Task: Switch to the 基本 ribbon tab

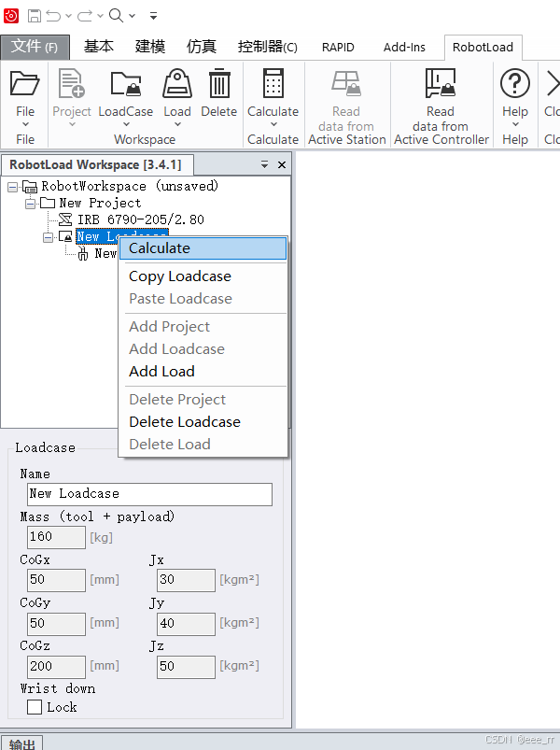Action: pyautogui.click(x=99, y=47)
